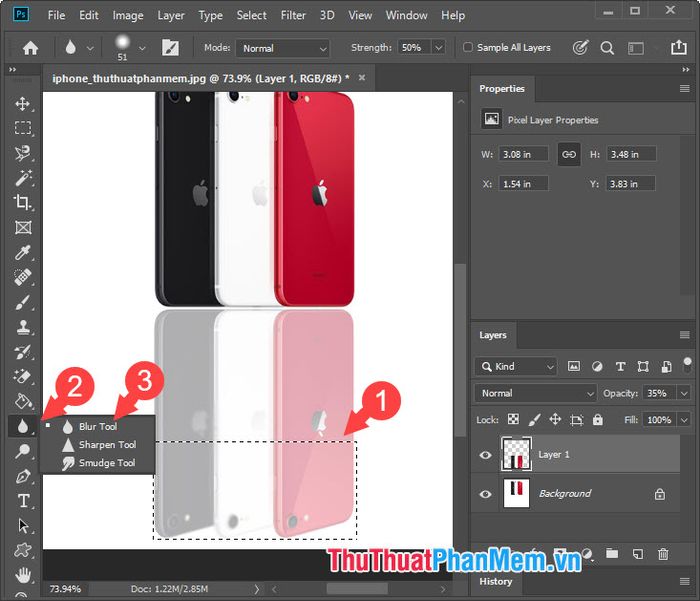
Task: Go to the Home screen icon
Action: point(30,48)
